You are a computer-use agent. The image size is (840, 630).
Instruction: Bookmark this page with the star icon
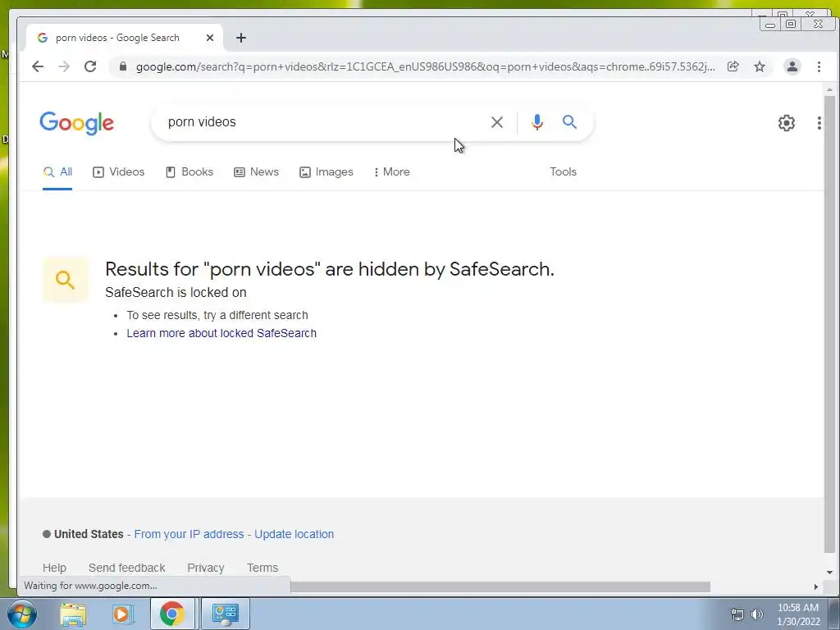[x=760, y=66]
